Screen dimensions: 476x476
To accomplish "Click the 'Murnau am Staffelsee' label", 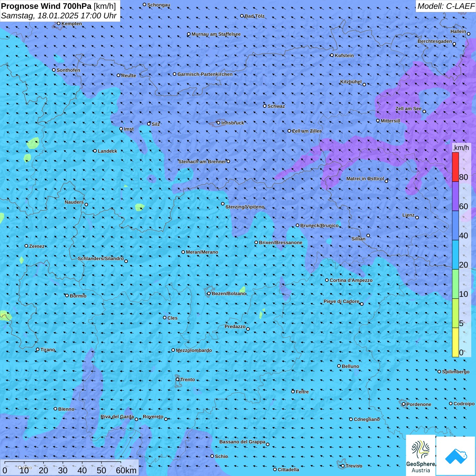I will 216,34.
